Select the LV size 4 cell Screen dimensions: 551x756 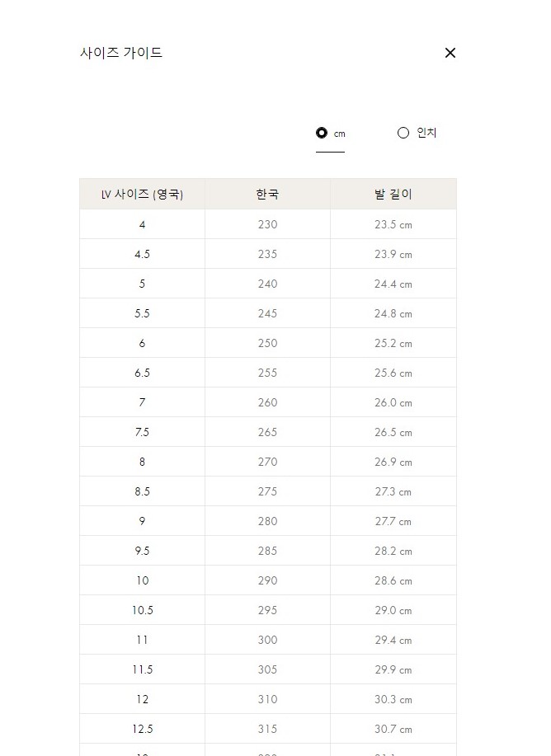[142, 224]
